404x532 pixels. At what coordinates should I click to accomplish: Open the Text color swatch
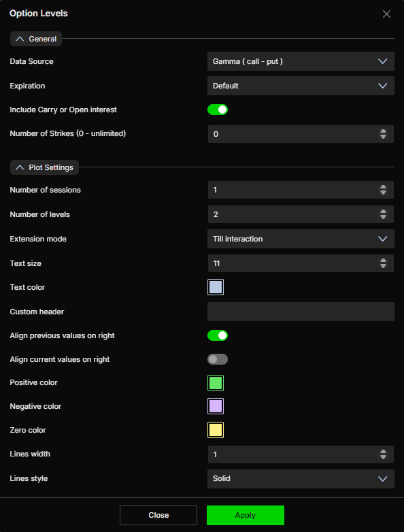[216, 287]
